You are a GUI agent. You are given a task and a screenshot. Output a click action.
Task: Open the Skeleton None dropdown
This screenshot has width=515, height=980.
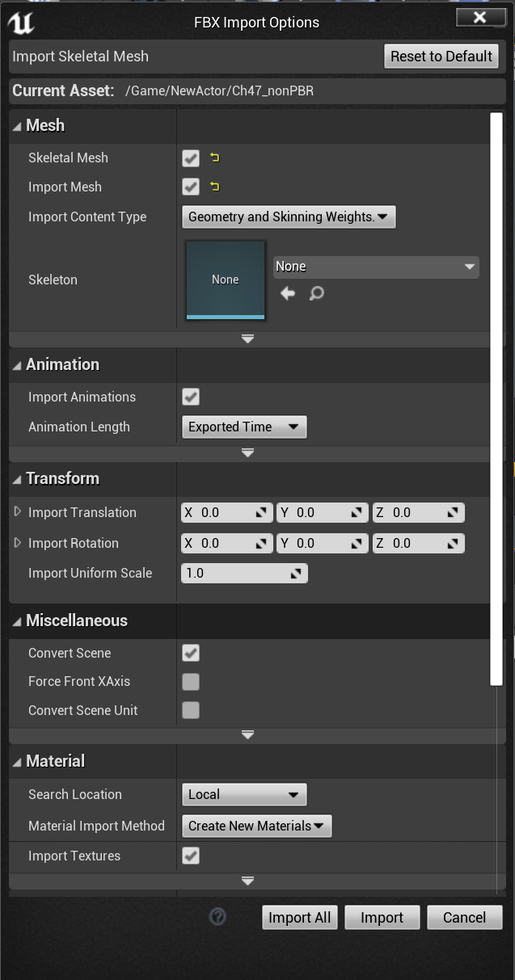point(376,267)
